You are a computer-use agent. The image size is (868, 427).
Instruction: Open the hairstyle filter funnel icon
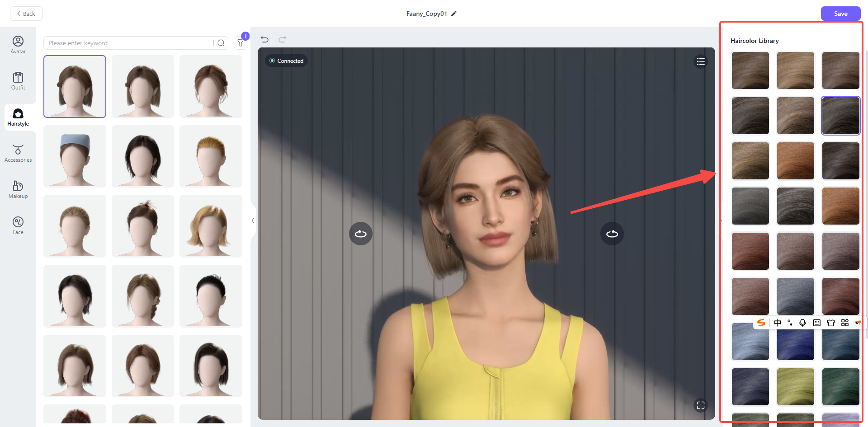pos(241,43)
